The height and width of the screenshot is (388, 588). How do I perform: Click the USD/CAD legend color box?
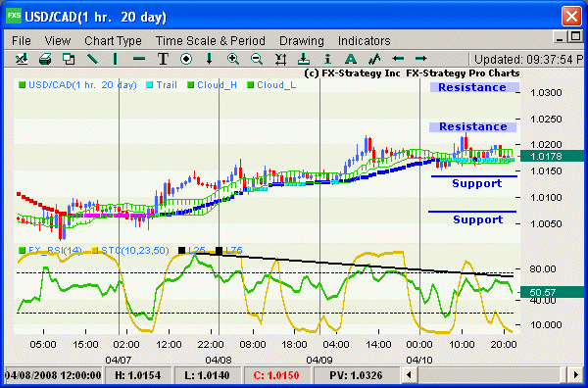coord(23,85)
